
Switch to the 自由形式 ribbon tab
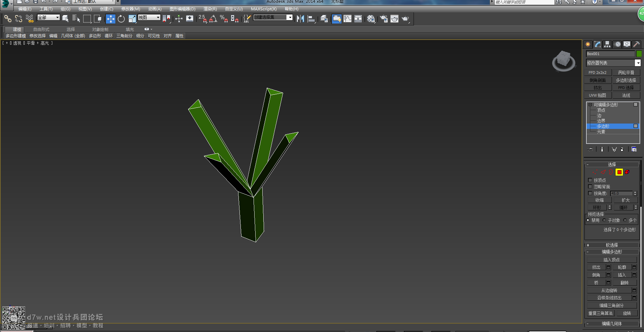pos(41,30)
